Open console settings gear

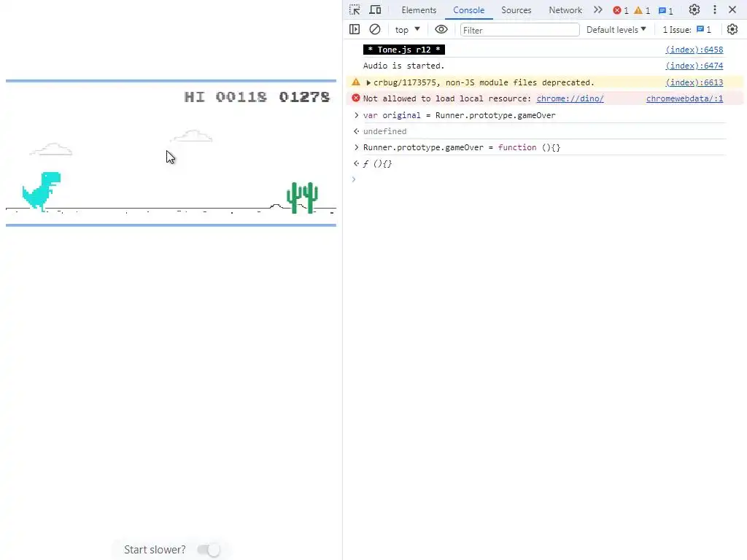[x=732, y=29]
